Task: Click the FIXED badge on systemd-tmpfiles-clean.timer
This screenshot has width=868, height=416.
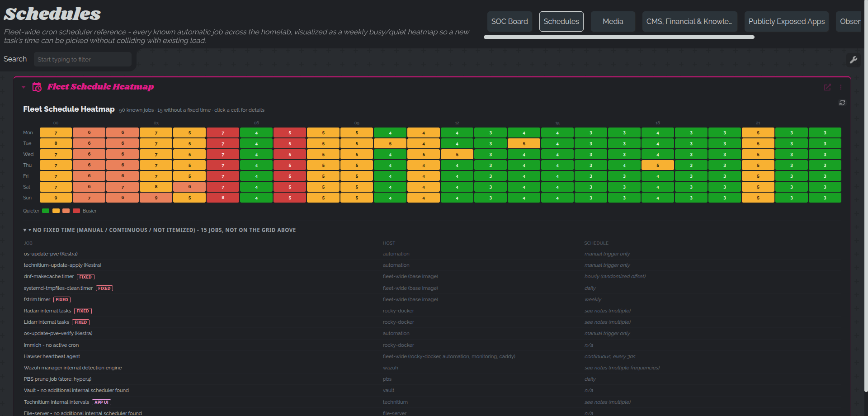Action: coord(104,288)
